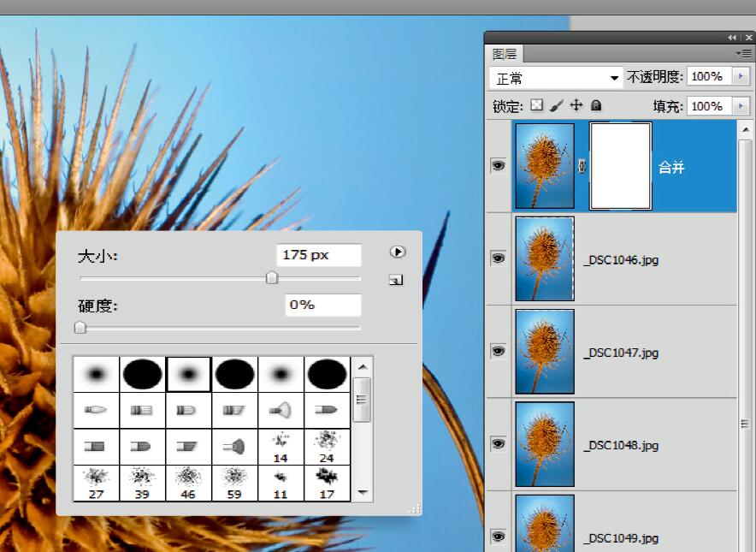Select the third soft round brush preset

[x=281, y=374]
